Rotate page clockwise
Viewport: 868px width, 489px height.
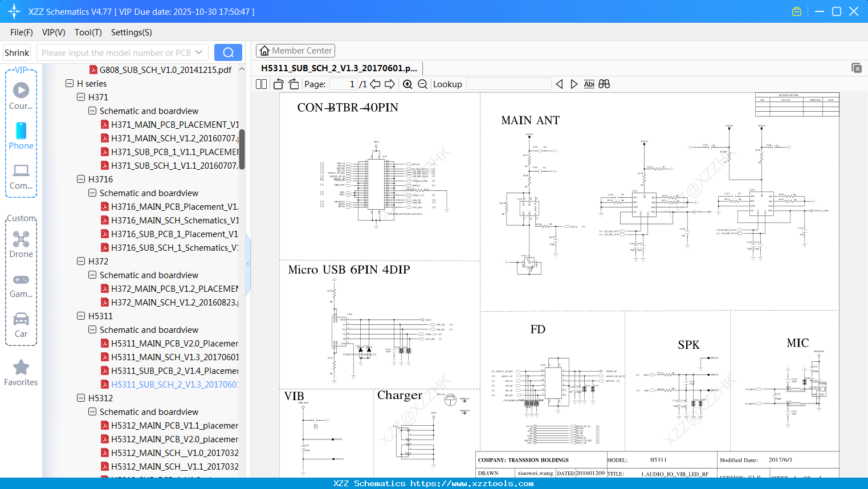[x=294, y=84]
